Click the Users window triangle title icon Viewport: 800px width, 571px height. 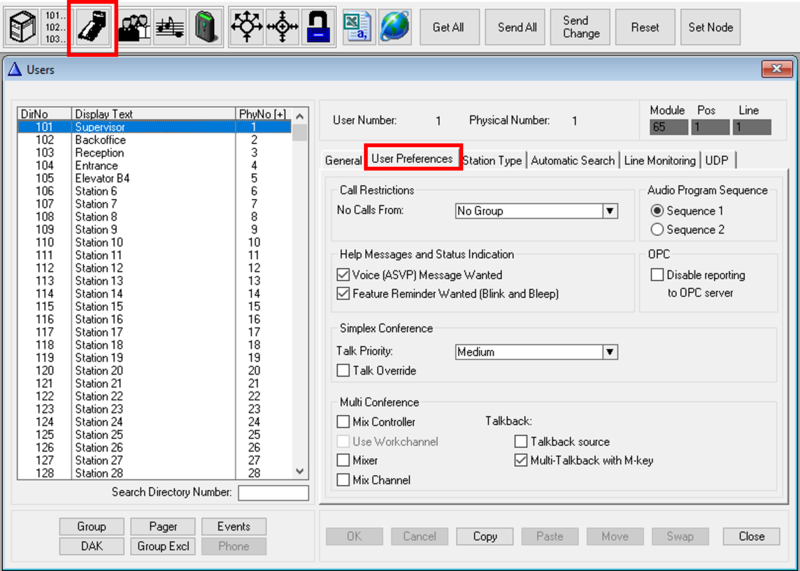tap(15, 69)
